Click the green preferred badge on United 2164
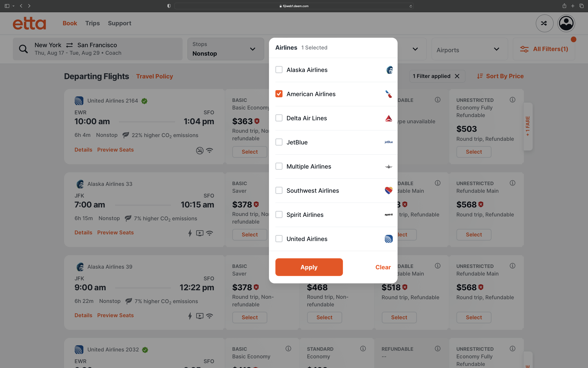The height and width of the screenshot is (368, 588). tap(144, 101)
